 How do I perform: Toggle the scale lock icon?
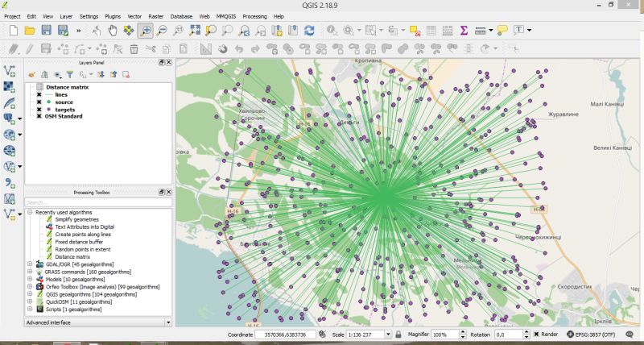coord(398,335)
